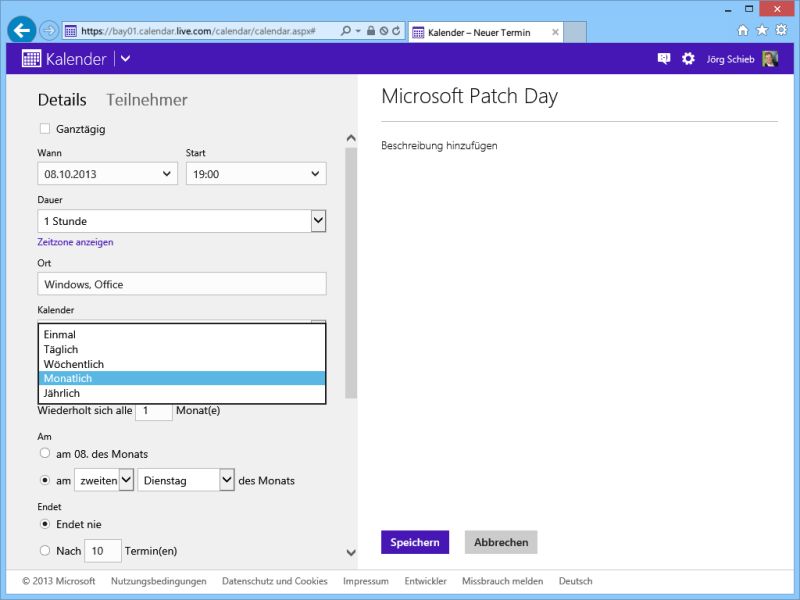The width and height of the screenshot is (800, 600).
Task: Select the Endet nie radio button
Action: tap(45, 524)
